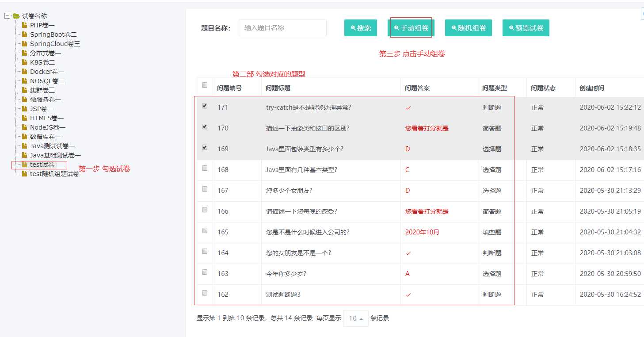Click file icon of NOSQL卷二
This screenshot has height=337, width=644.
tap(25, 81)
